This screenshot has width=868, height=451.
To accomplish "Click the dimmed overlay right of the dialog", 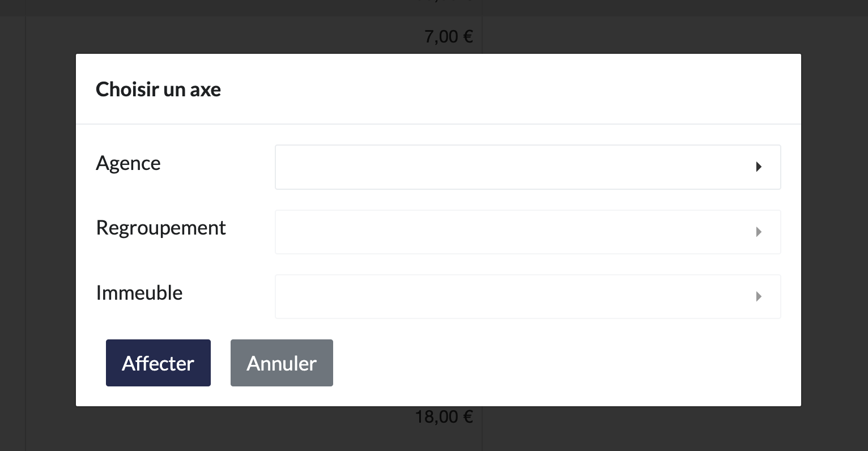I will pyautogui.click(x=834, y=227).
